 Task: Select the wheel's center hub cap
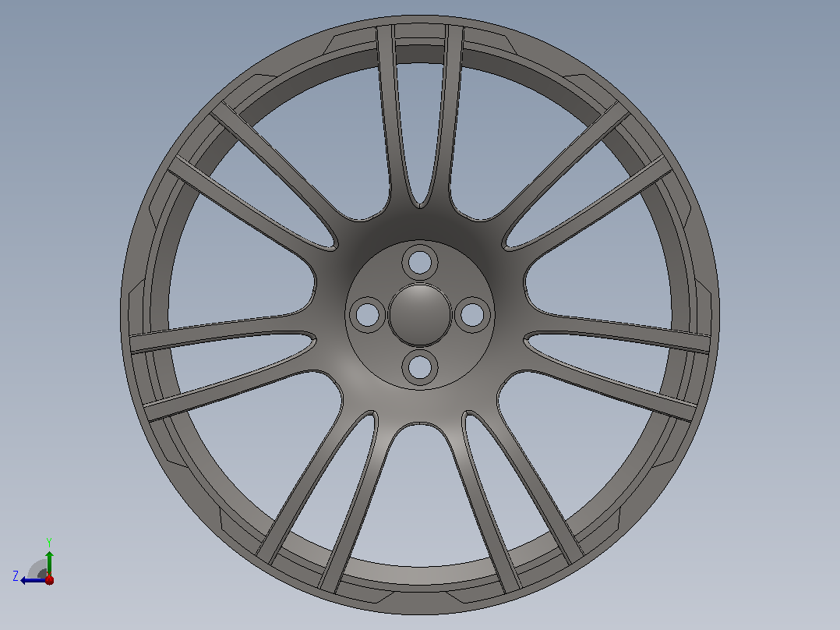click(x=420, y=315)
